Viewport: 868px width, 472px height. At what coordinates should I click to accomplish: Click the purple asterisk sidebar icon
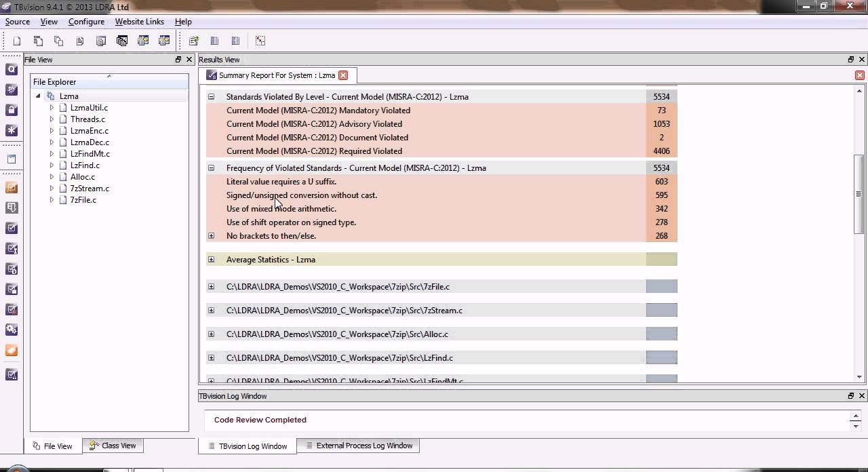12,130
